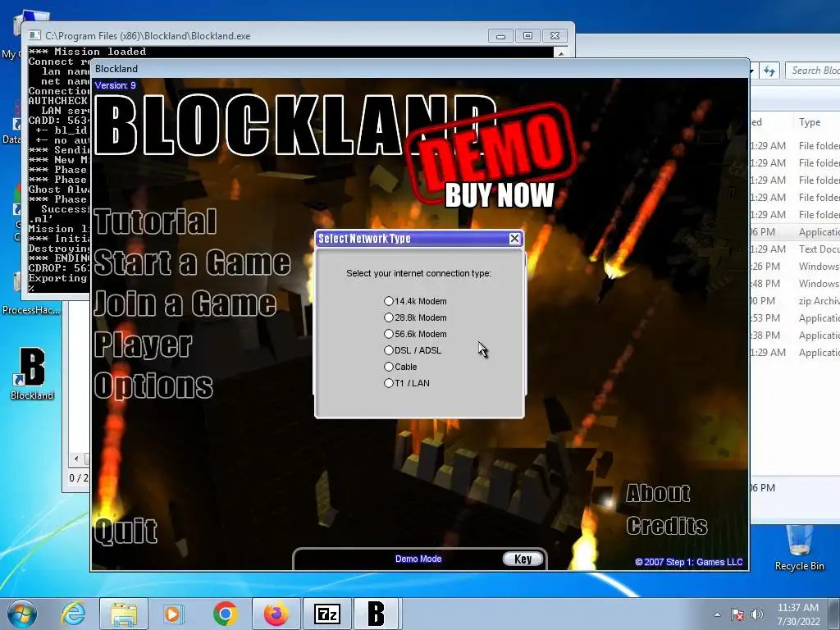
Task: Open Blockland desktop shortcut icon
Action: coord(32,374)
